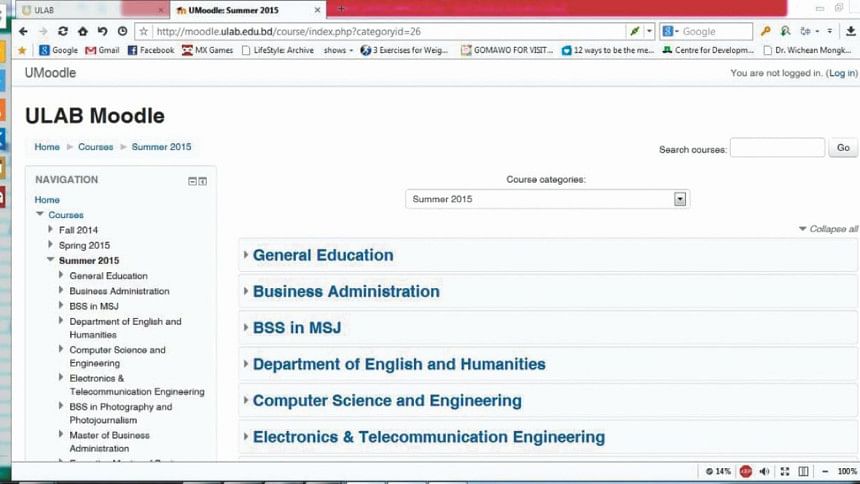Click the browser home icon
Image resolution: width=860 pixels, height=484 pixels.
click(82, 31)
